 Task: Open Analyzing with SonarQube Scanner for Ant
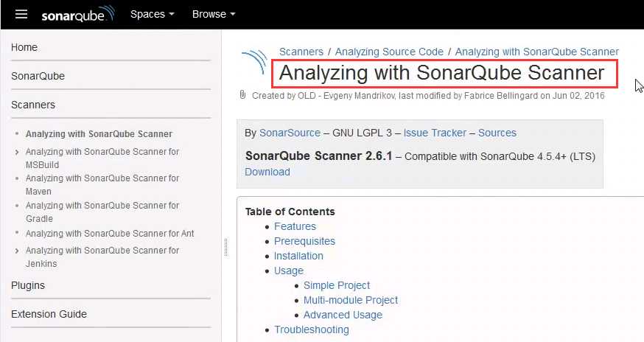[x=110, y=234]
